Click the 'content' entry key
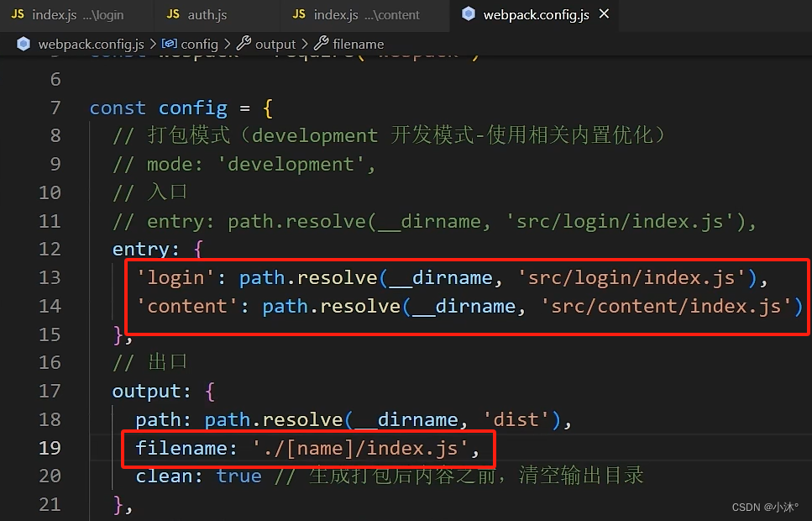 [187, 307]
